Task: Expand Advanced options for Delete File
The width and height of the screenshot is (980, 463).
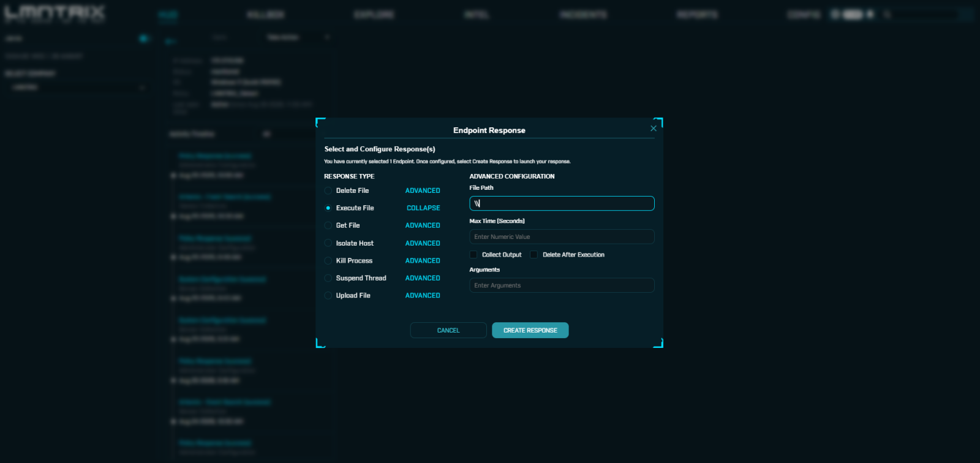Action: (423, 190)
